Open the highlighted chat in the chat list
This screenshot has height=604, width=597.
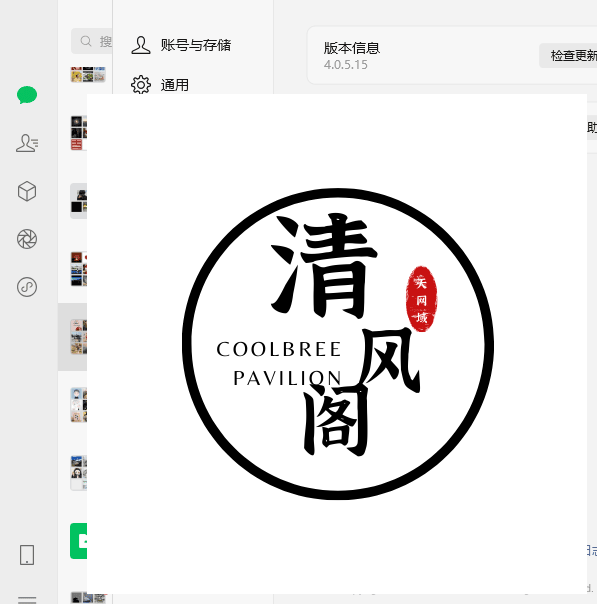pyautogui.click(x=72, y=337)
